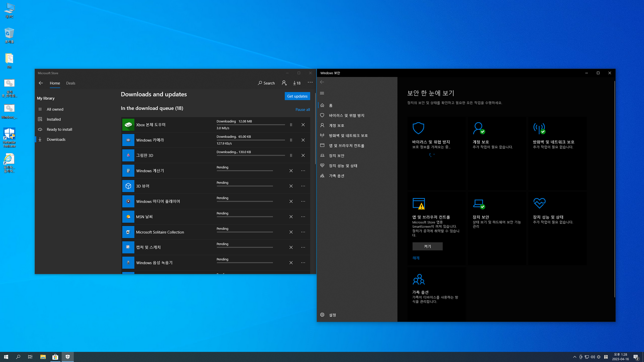Image resolution: width=644 pixels, height=362 pixels.
Task: Switch to the Home tab in Store
Action: (x=55, y=83)
